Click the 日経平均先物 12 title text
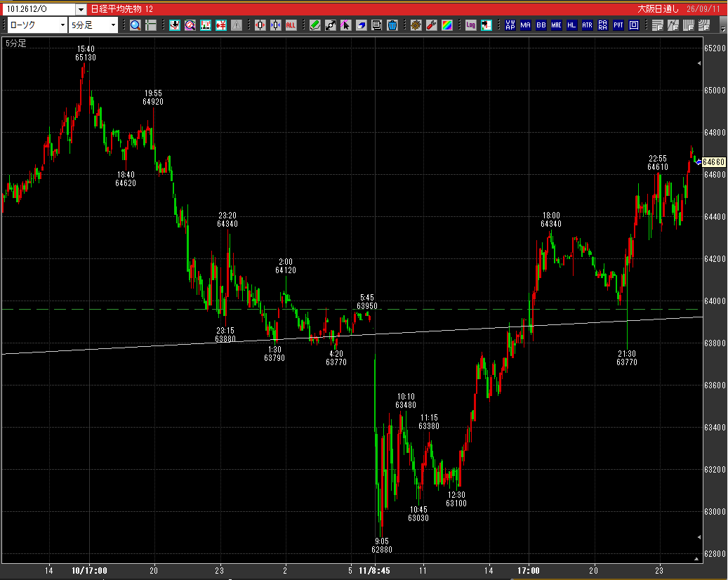 click(x=121, y=9)
